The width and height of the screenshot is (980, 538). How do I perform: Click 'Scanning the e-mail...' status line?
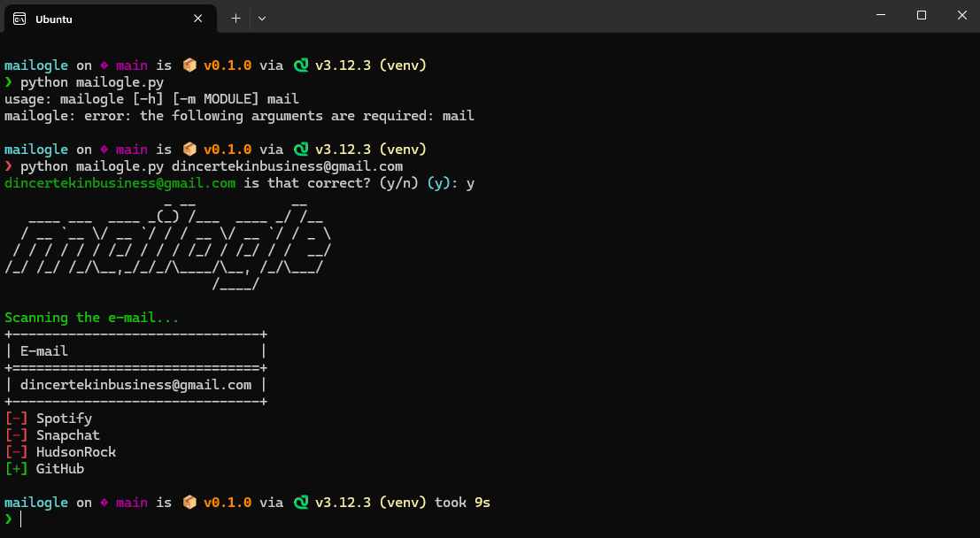pyautogui.click(x=92, y=318)
